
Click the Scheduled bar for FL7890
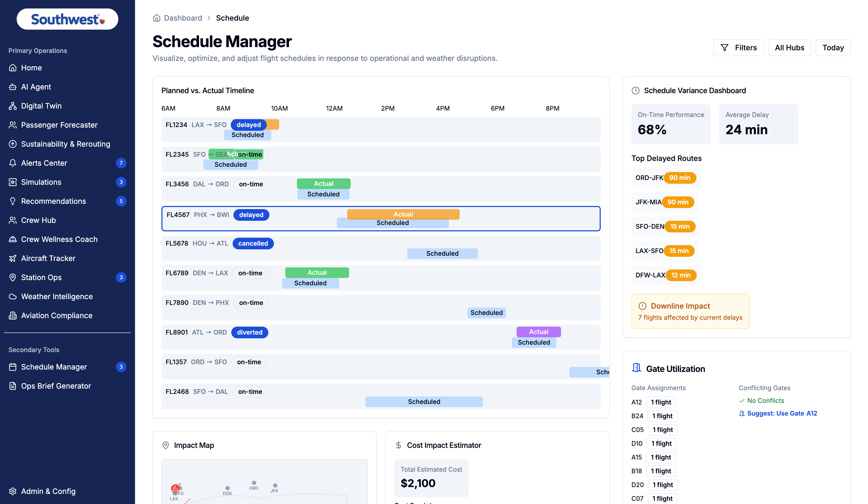(486, 313)
